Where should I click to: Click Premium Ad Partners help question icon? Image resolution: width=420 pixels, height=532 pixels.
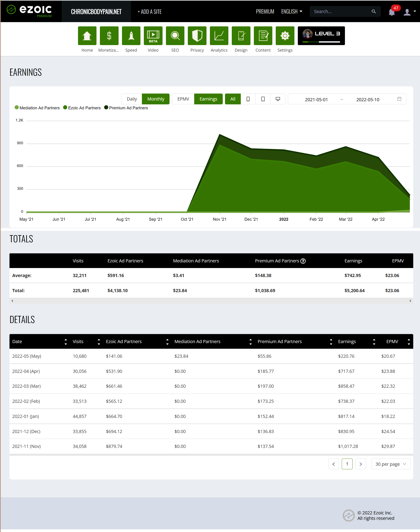303,261
